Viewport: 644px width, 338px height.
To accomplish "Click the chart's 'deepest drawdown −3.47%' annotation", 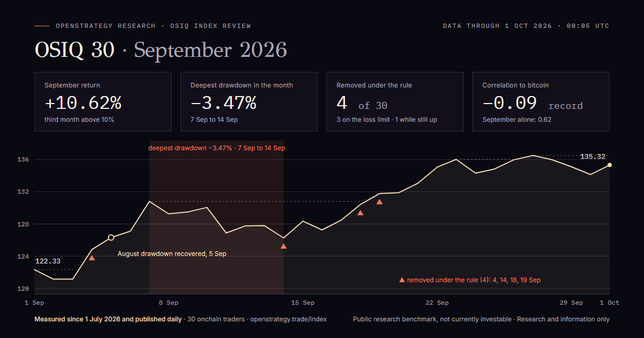I will click(x=217, y=148).
